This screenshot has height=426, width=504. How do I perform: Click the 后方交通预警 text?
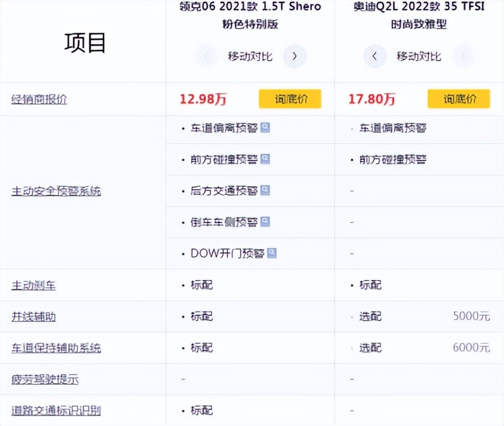[x=224, y=191]
